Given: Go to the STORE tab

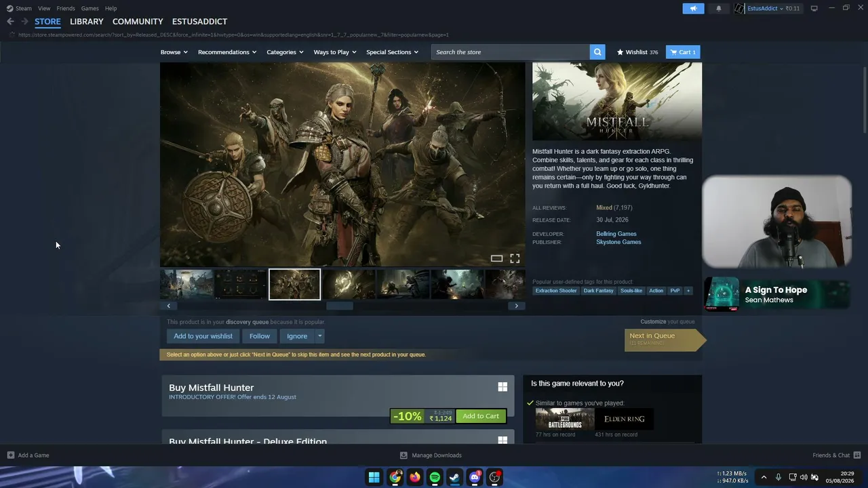Looking at the screenshot, I should [x=47, y=22].
